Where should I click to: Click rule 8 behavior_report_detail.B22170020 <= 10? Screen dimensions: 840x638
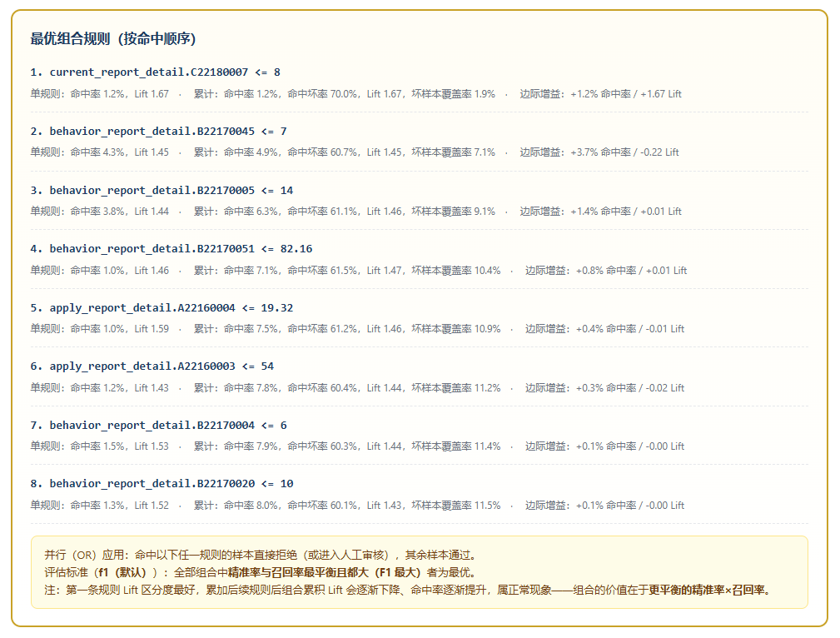[162, 484]
